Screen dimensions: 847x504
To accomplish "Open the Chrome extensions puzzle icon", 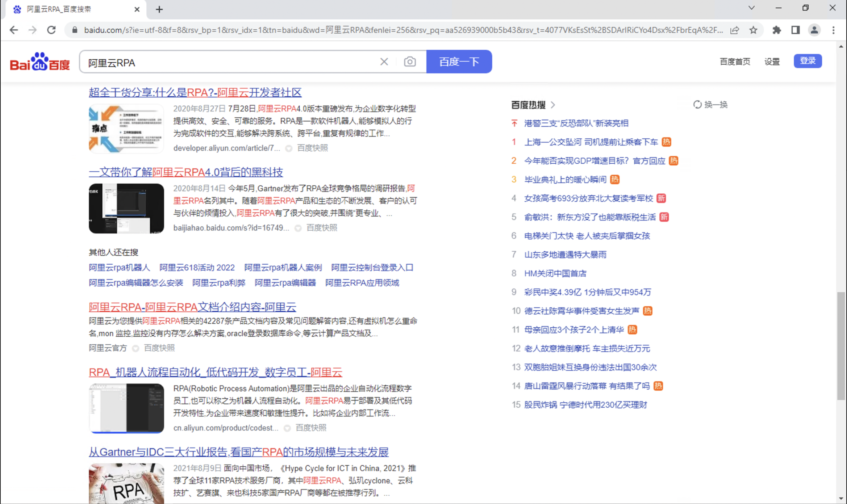I will 776,30.
